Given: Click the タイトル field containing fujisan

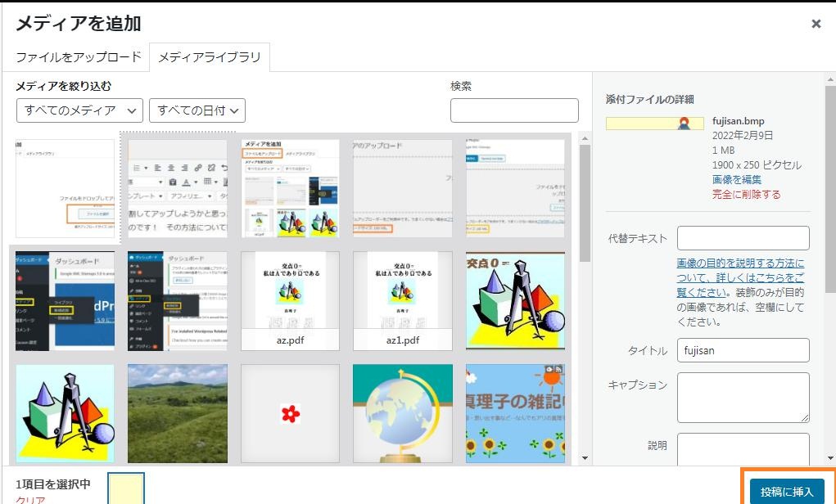Looking at the screenshot, I should (743, 350).
